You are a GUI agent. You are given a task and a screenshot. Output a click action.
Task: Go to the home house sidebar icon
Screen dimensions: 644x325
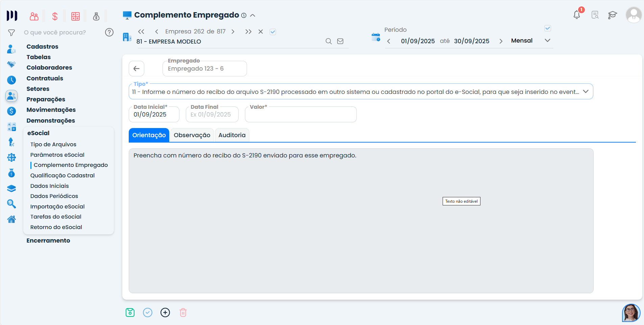(x=11, y=219)
